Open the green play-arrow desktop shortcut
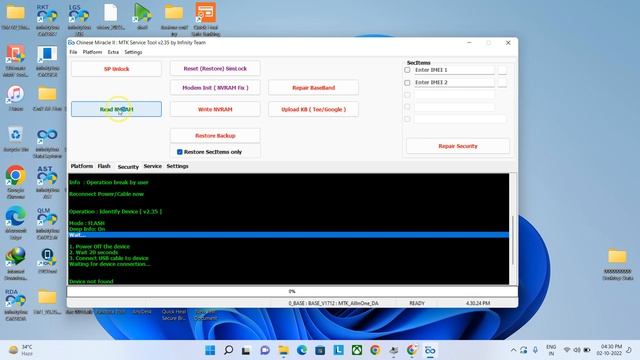Image resolution: width=640 pixels, height=360 pixels. point(142,17)
